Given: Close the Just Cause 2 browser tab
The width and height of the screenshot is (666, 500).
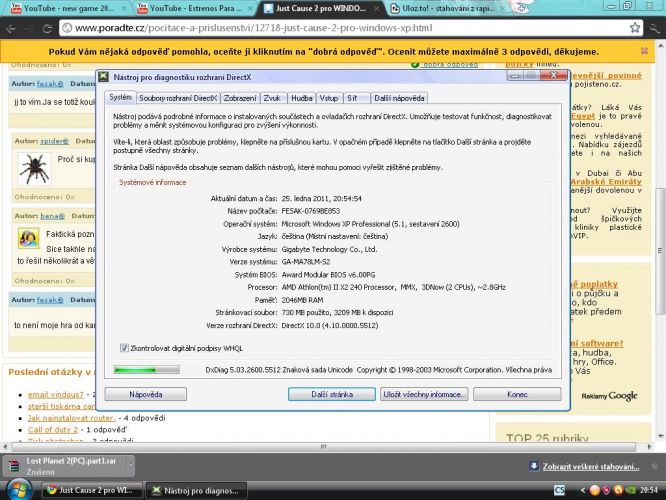Looking at the screenshot, I should 377,8.
